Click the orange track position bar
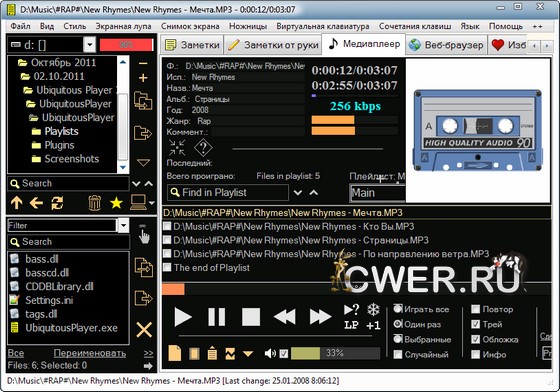 click(173, 289)
